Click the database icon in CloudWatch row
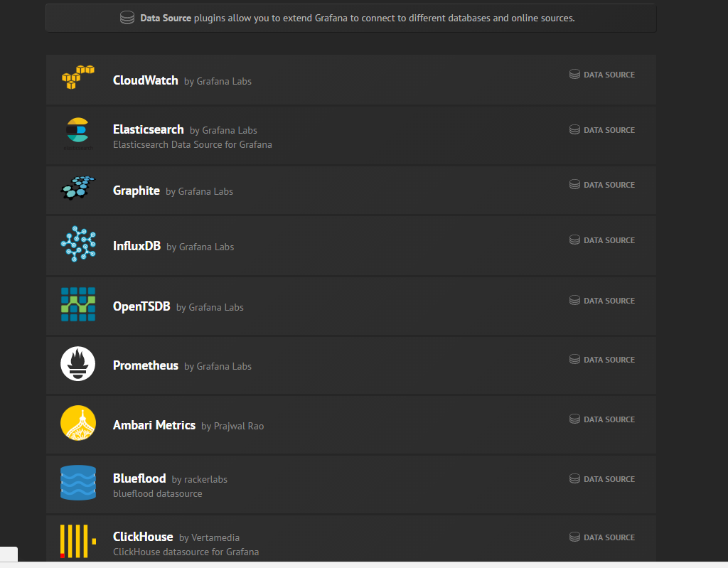The height and width of the screenshot is (568, 728). coord(574,75)
